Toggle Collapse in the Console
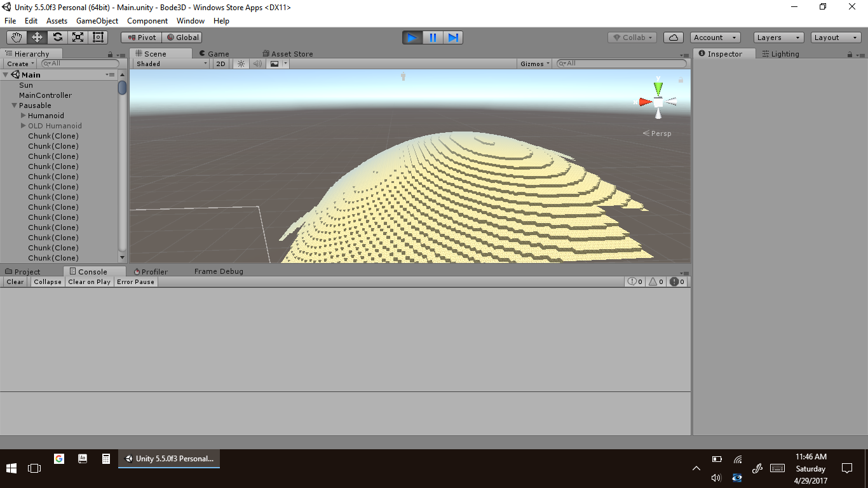Screen dimensions: 868x488 coord(48,281)
